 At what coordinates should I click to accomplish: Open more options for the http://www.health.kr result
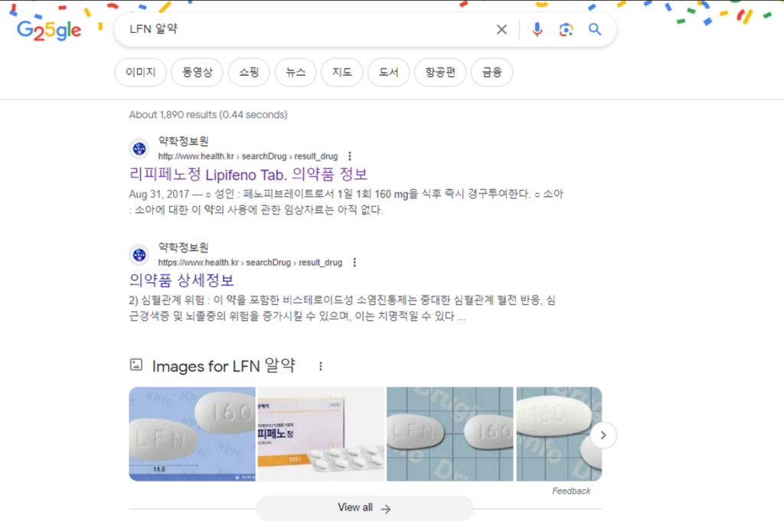pos(350,156)
